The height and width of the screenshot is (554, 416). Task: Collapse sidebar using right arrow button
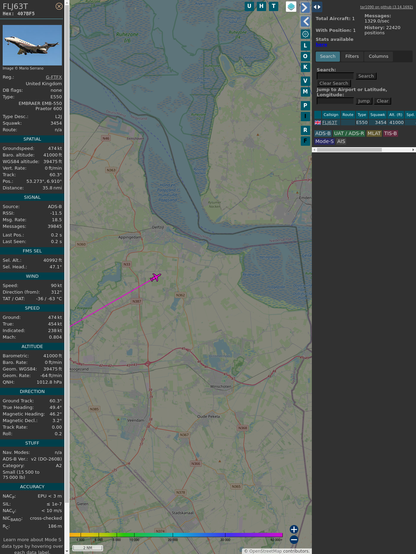tap(305, 7)
